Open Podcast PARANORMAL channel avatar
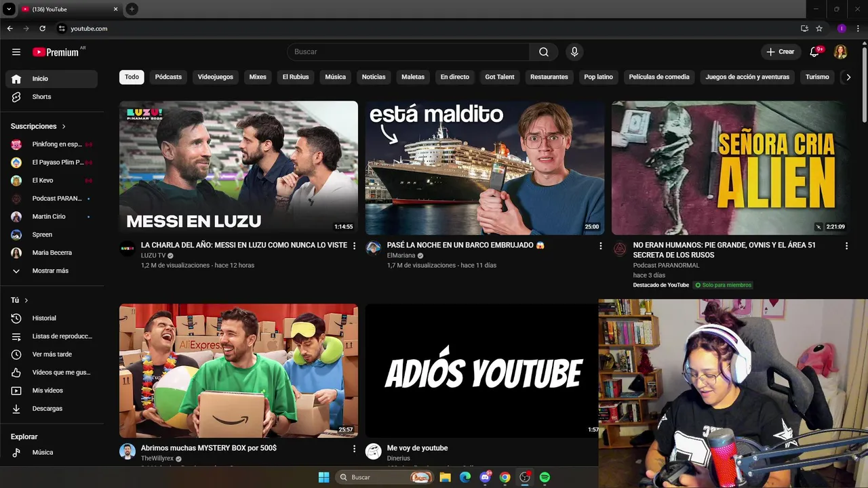 [620, 248]
